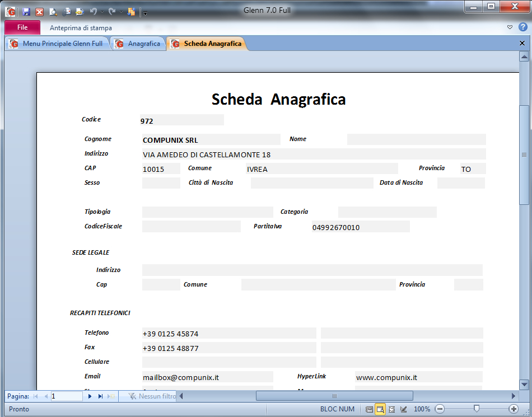532x417 pixels.
Task: Open the File menu
Action: pos(22,27)
